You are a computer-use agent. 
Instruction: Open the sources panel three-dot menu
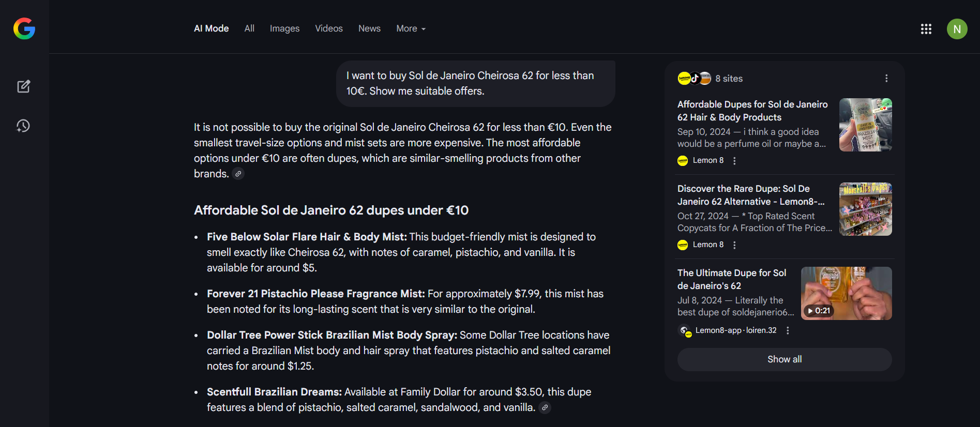pyautogui.click(x=886, y=79)
